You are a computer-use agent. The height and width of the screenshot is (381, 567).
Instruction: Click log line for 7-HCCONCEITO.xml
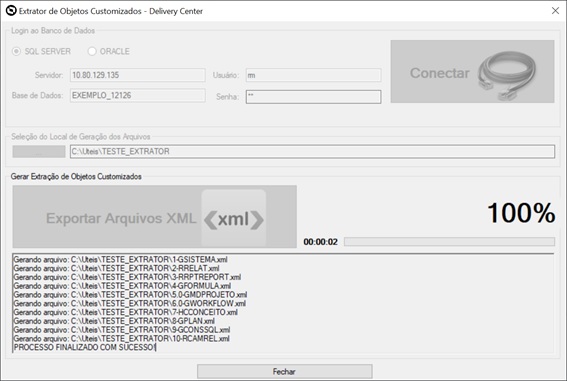coord(125,312)
